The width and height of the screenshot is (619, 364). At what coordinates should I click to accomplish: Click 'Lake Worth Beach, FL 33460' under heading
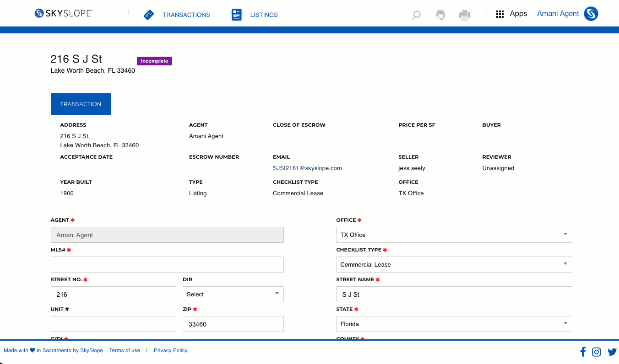(92, 70)
